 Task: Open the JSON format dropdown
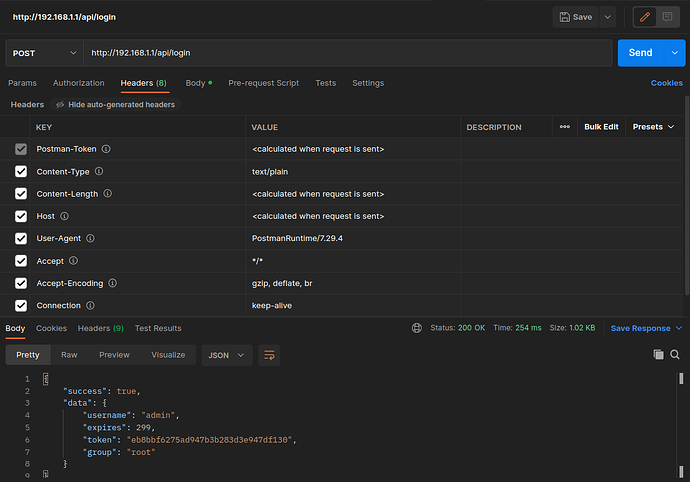coord(226,355)
